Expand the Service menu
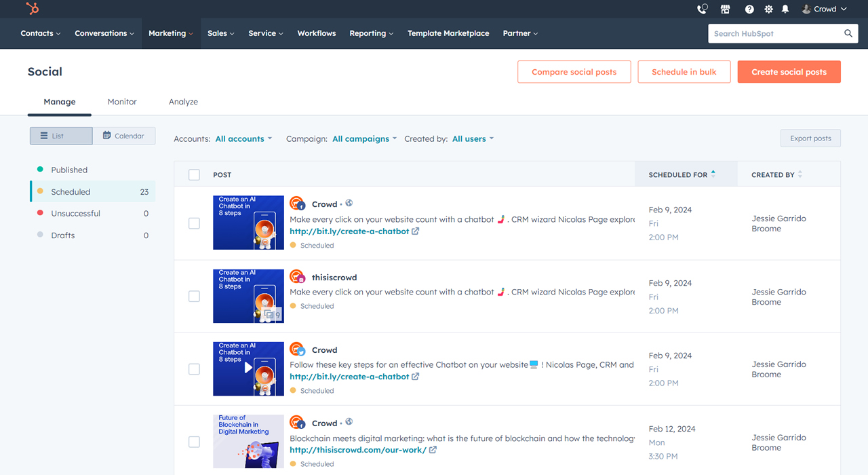This screenshot has width=868, height=475. point(266,33)
